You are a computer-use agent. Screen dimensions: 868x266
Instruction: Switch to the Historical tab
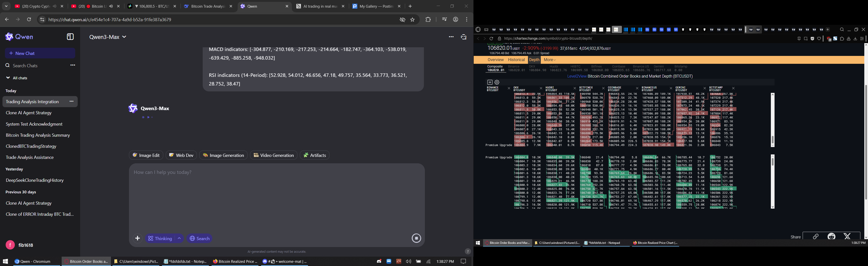(x=516, y=60)
